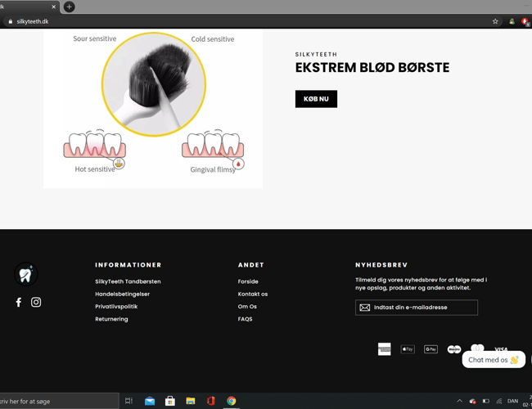Open Office from the taskbar
Screen dimensions: 532x409
(x=210, y=401)
